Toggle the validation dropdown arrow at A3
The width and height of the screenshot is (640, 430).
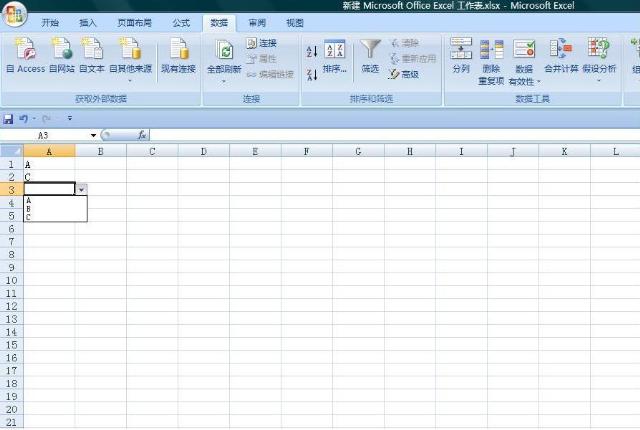[82, 189]
